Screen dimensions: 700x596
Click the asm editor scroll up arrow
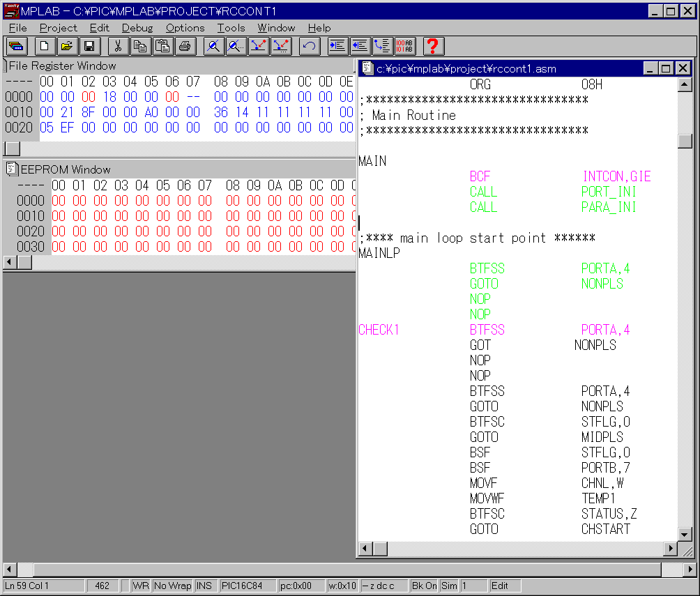tap(685, 84)
